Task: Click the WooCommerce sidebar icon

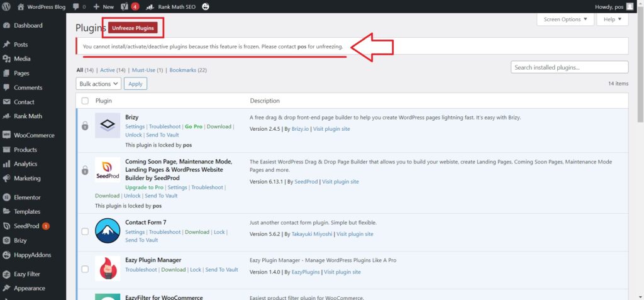Action: pos(6,135)
